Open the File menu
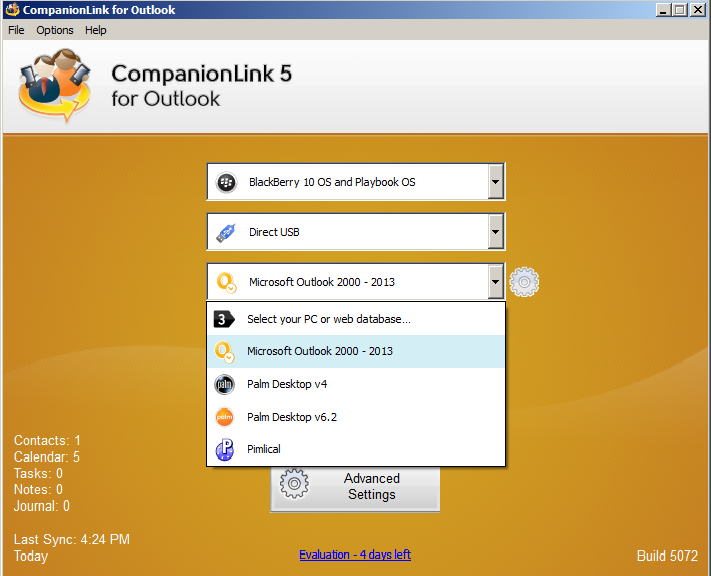Image resolution: width=711 pixels, height=576 pixels. click(x=16, y=30)
